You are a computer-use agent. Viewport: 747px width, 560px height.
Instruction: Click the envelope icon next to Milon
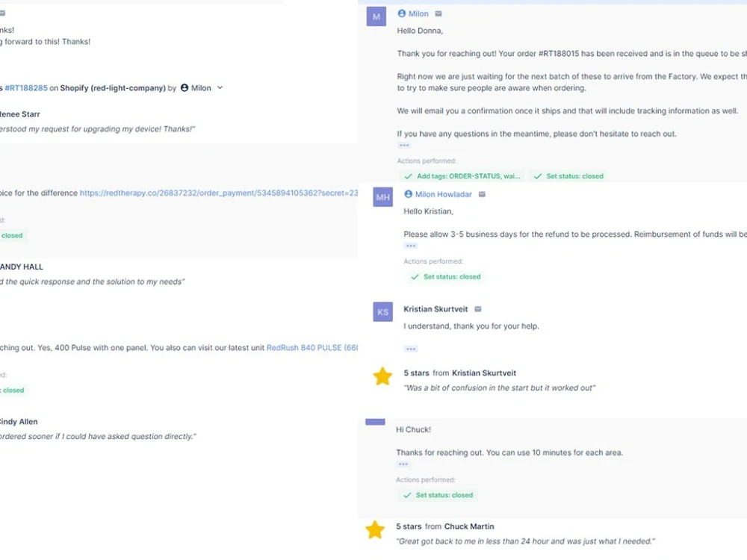438,13
